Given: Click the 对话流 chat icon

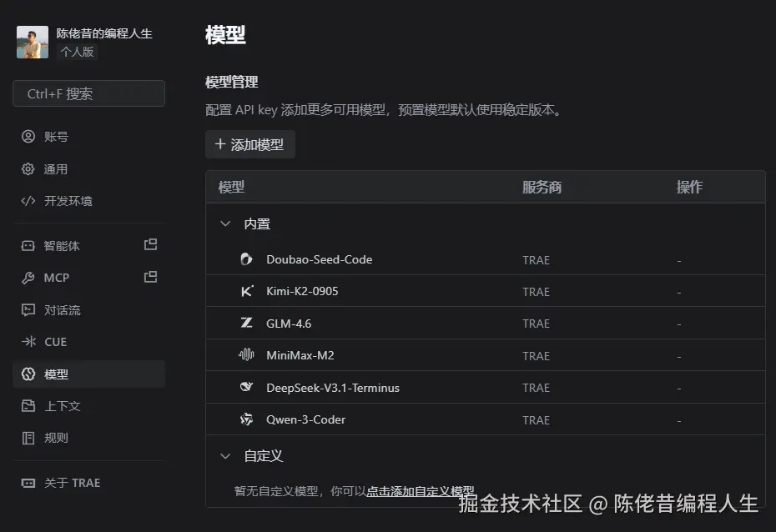Looking at the screenshot, I should click(28, 310).
